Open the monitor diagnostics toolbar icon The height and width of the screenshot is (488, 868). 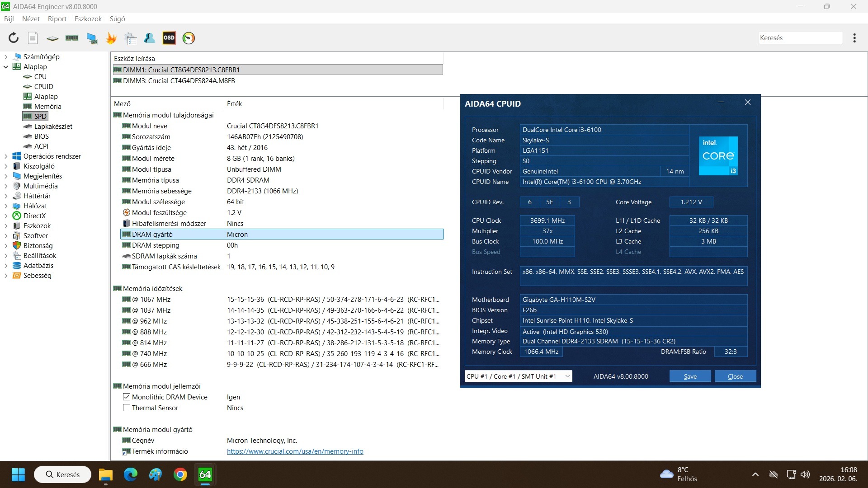92,38
